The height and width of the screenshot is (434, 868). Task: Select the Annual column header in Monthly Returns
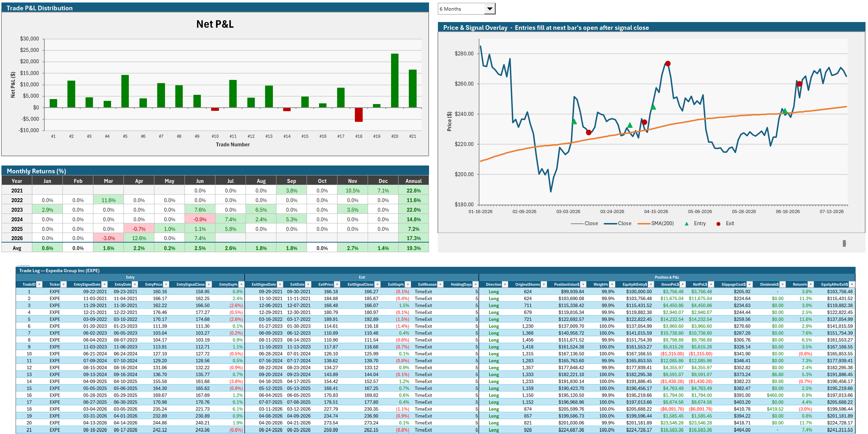(x=413, y=181)
